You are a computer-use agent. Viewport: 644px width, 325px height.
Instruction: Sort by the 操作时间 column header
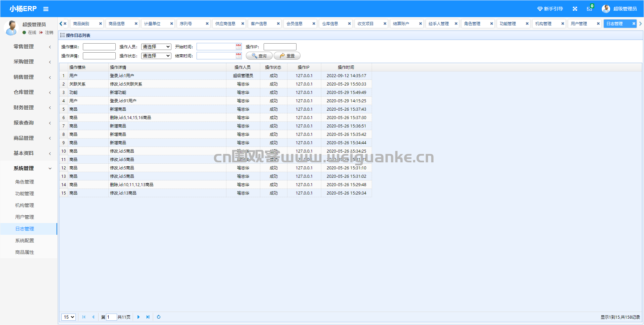click(346, 67)
